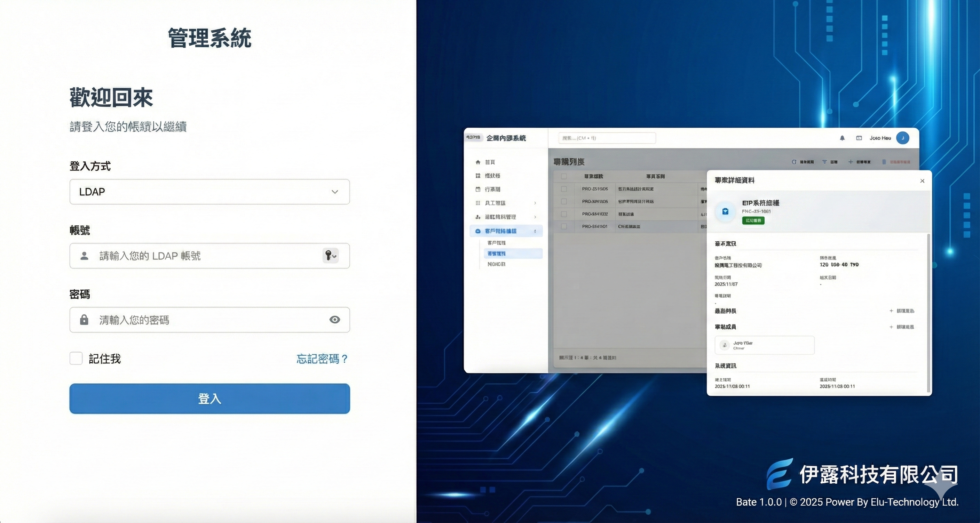This screenshot has height=523, width=980.
Task: Click the lock icon in password field
Action: (84, 320)
